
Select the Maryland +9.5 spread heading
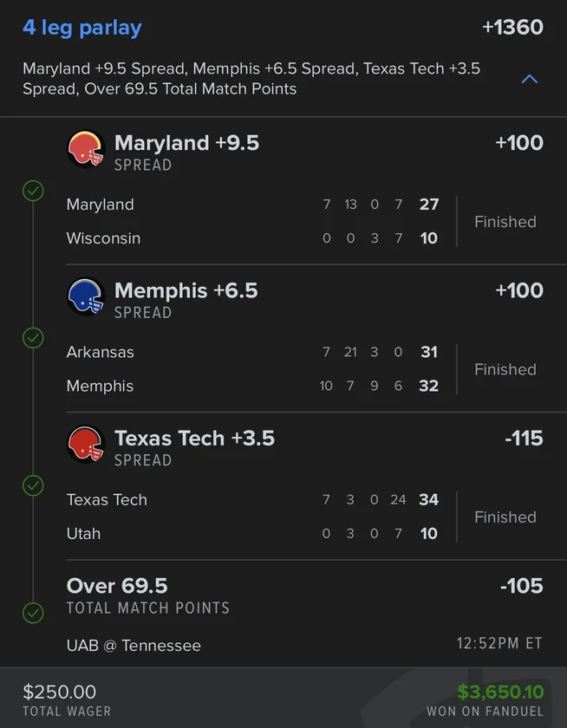pos(186,143)
